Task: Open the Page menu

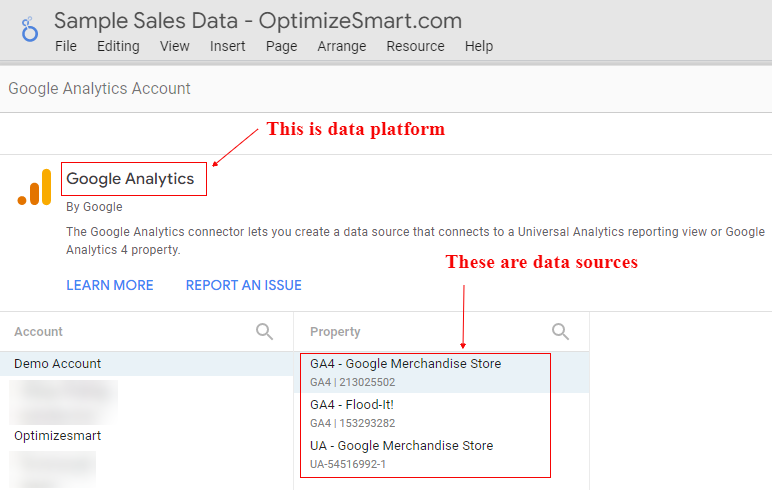Action: [282, 46]
